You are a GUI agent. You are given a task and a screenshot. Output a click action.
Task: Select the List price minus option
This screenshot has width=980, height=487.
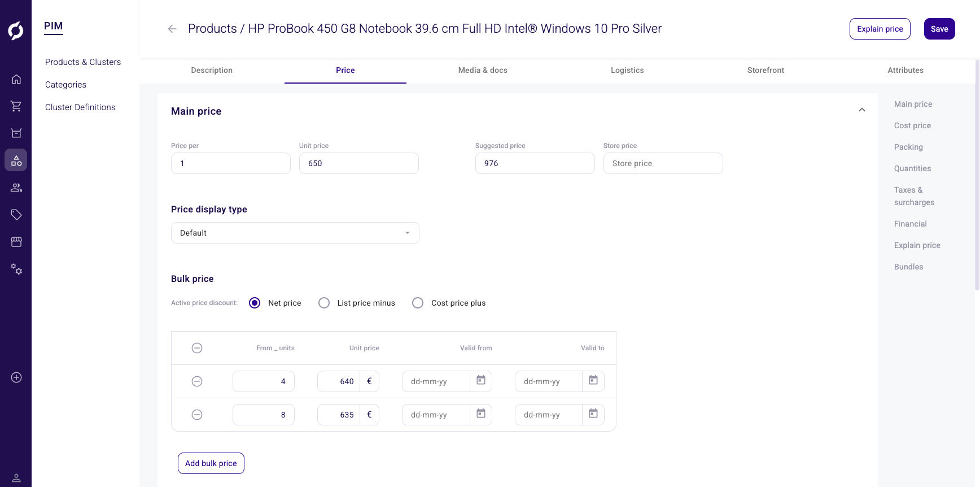click(324, 303)
